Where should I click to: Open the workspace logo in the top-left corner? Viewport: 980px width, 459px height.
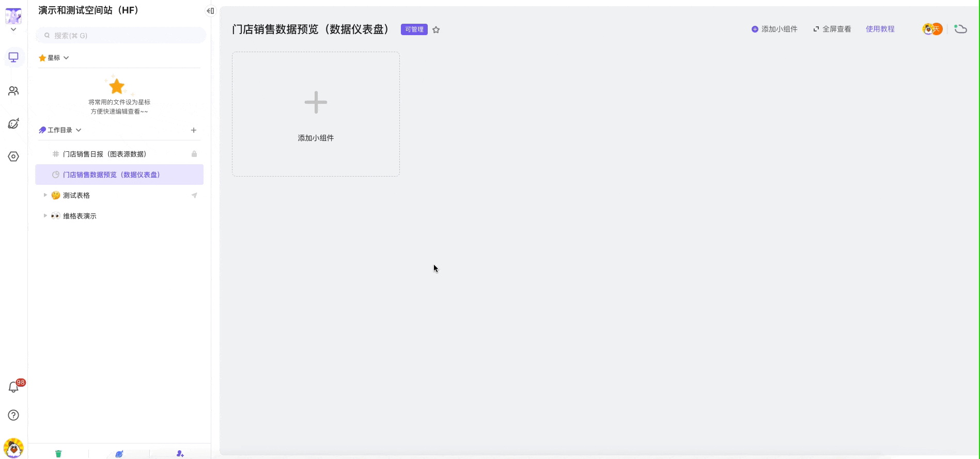click(x=13, y=16)
